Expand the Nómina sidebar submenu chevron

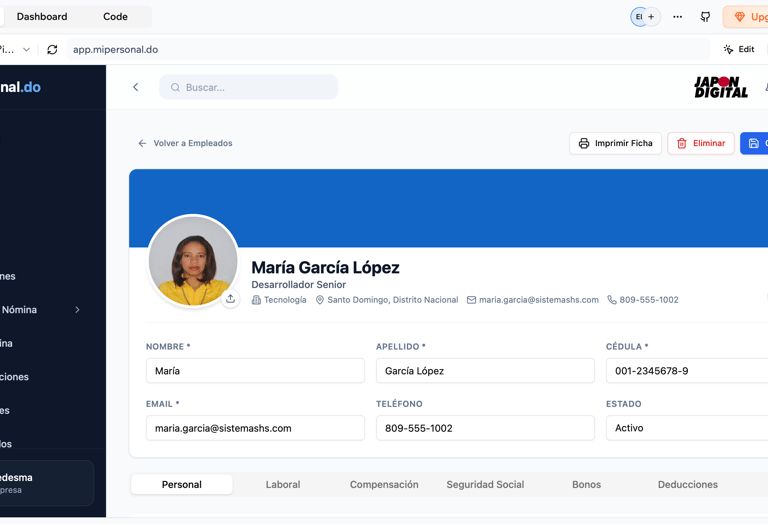pos(77,310)
